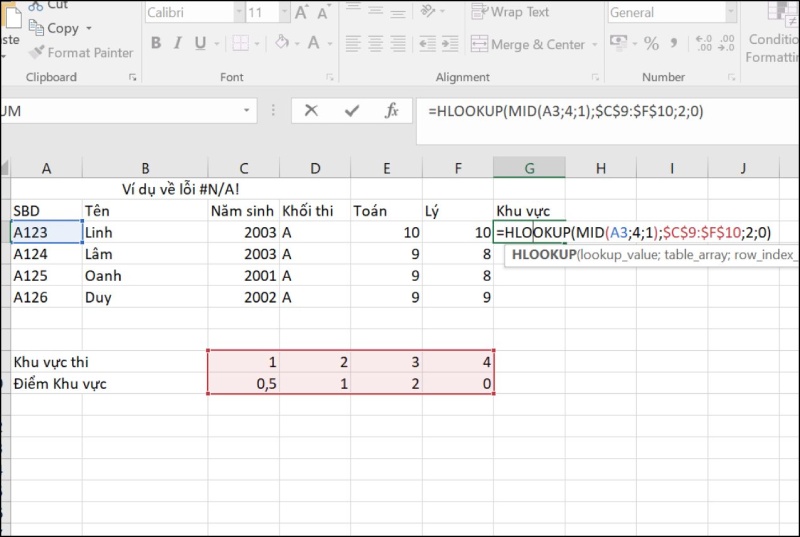
Task: Click the Percent Style icon
Action: click(651, 43)
